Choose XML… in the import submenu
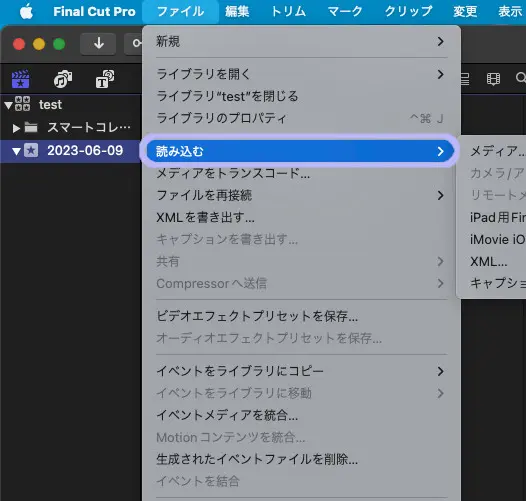Viewport: 526px width, 501px height. pos(488,261)
